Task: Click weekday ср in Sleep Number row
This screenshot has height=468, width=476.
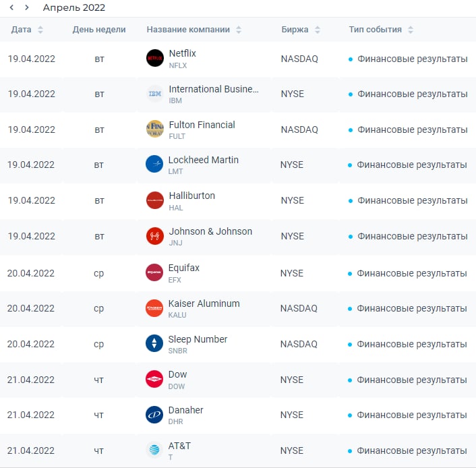Action: click(x=98, y=345)
